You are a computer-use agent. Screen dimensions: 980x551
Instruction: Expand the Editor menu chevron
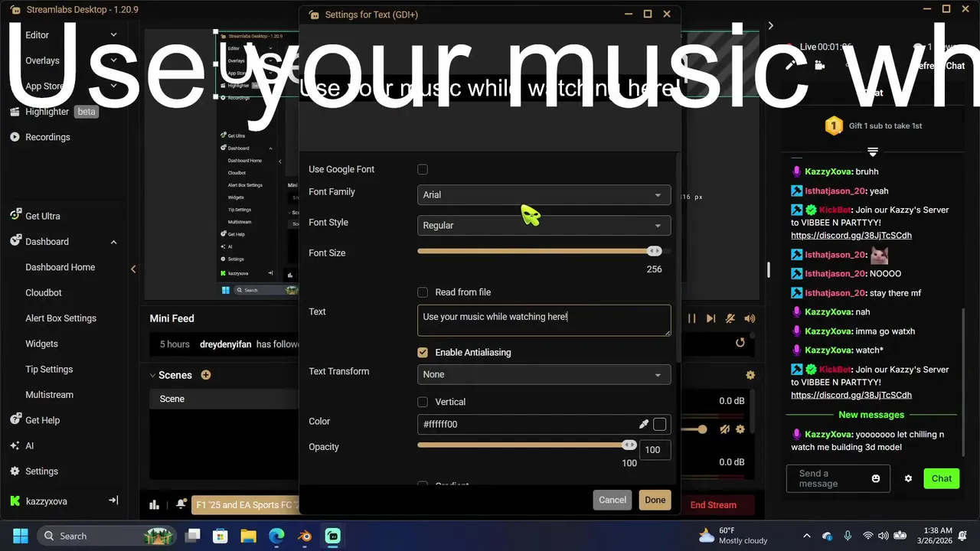pos(113,34)
